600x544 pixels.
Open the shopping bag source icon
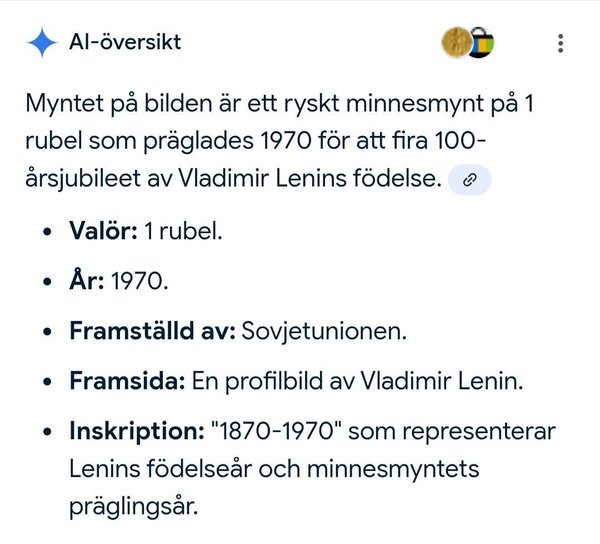[x=482, y=44]
